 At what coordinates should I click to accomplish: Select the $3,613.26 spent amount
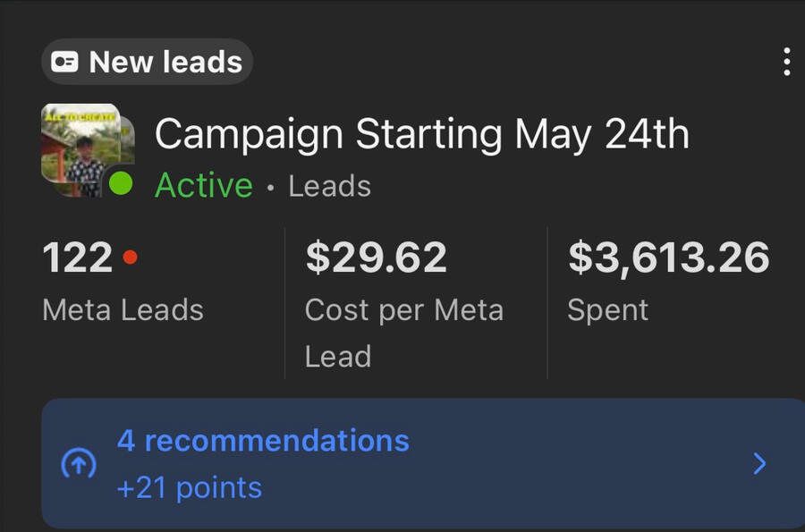[x=668, y=258]
